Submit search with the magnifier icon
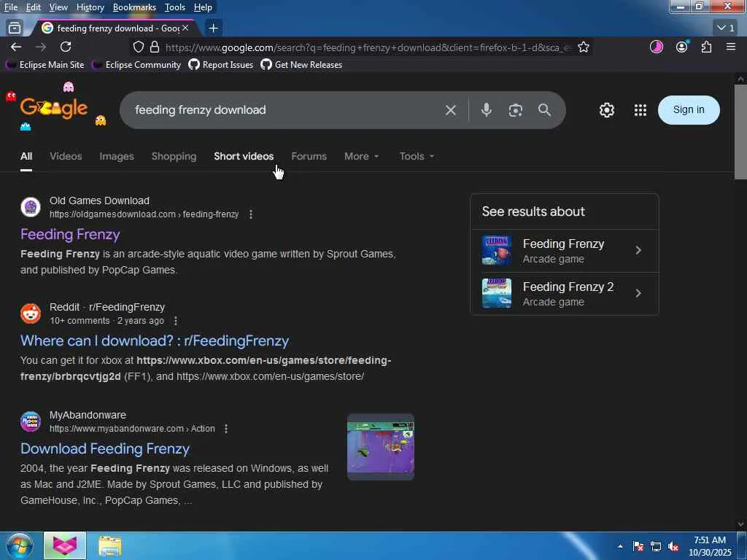 [x=544, y=110]
